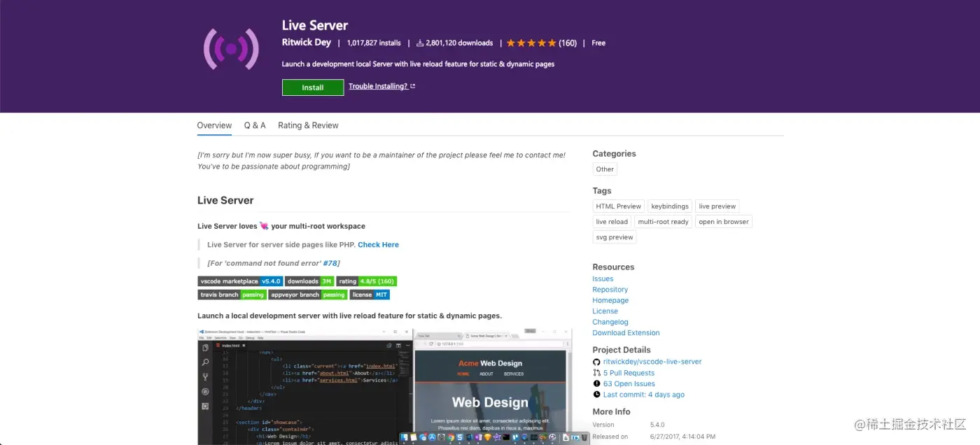The width and height of the screenshot is (980, 445).
Task: Select the keybindings tag
Action: (670, 206)
